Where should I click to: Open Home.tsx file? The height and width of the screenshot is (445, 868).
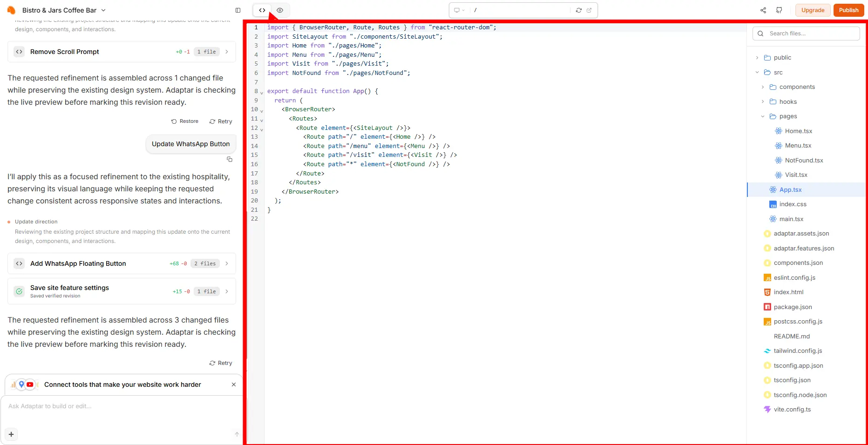coord(806,131)
